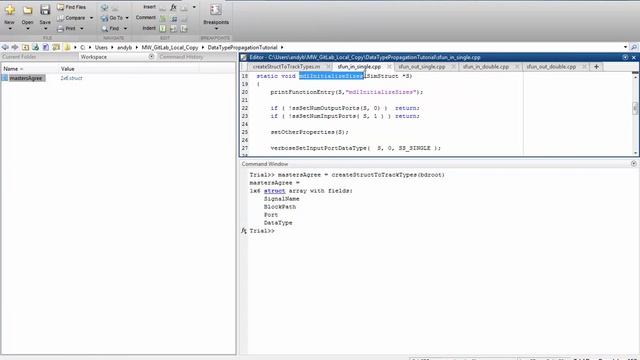Screen dimensions: 640x360
Task: Click the Open folder icon
Action: point(27,10)
